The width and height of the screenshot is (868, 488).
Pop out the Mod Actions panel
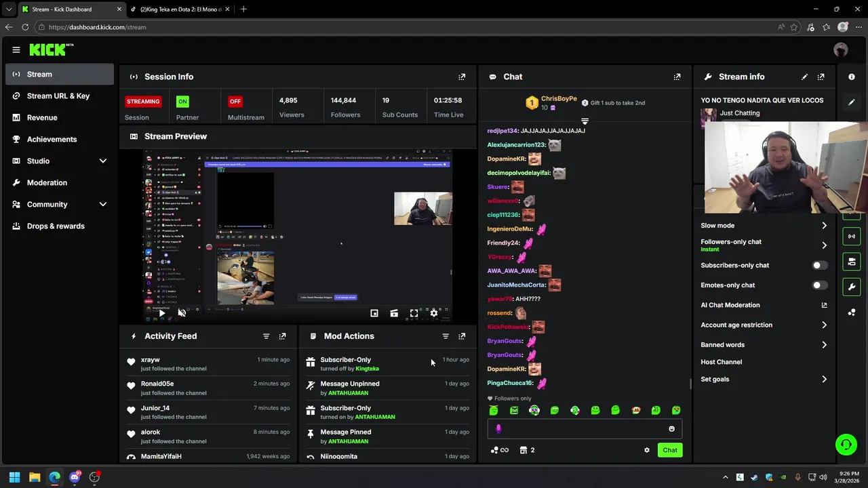[x=462, y=336]
